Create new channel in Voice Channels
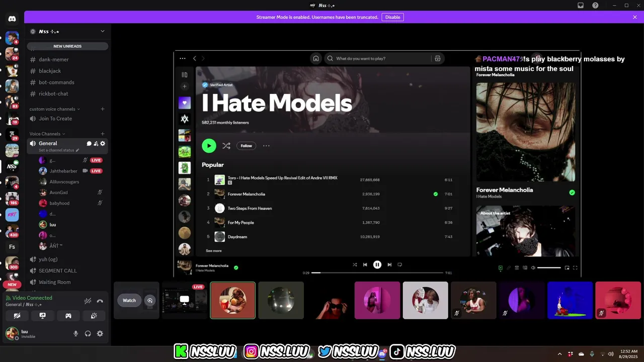Image resolution: width=644 pixels, height=362 pixels. pyautogui.click(x=103, y=134)
